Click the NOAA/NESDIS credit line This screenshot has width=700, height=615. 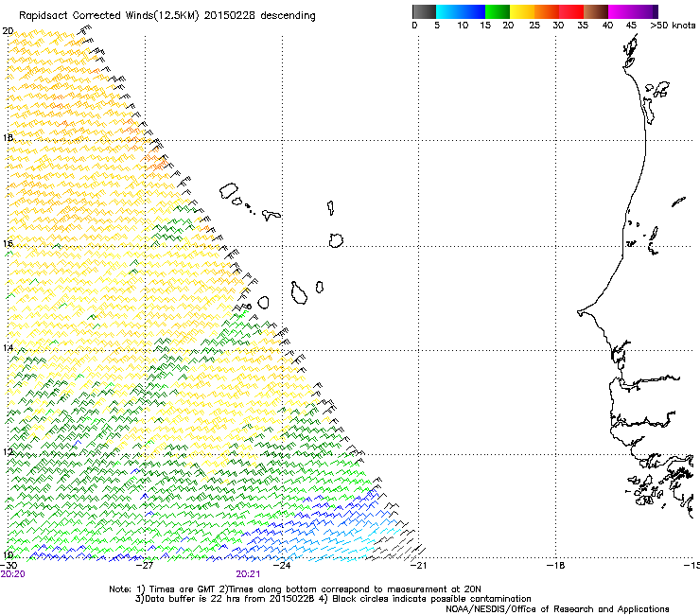[557, 609]
